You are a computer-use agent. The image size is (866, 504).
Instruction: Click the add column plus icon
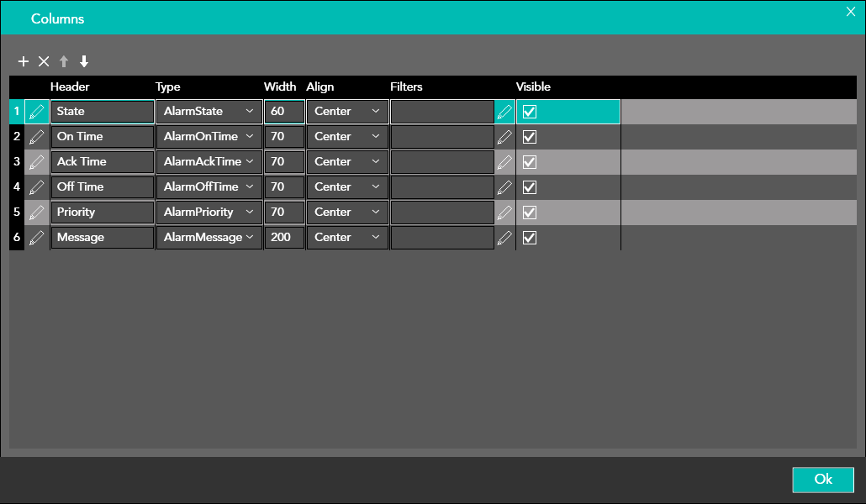click(24, 61)
